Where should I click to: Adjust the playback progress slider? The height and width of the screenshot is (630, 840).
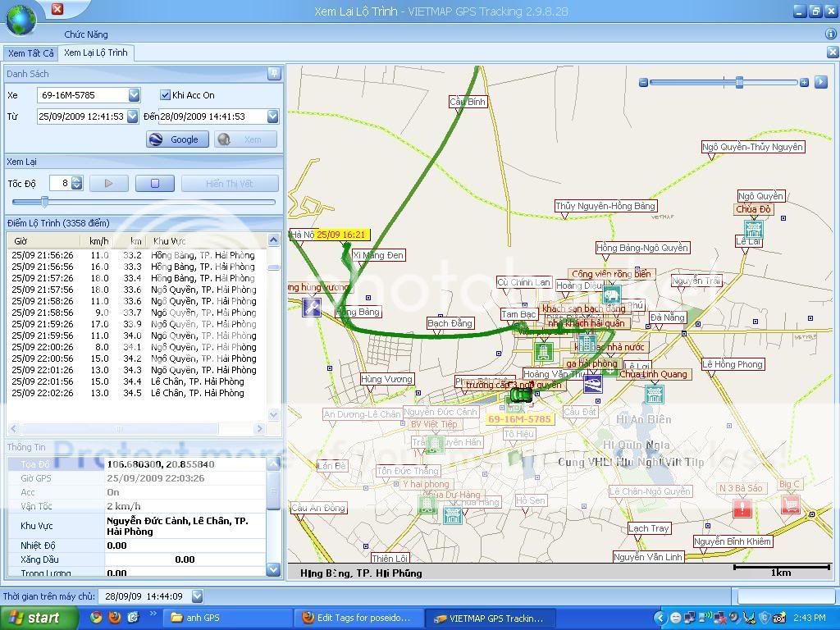[x=45, y=202]
